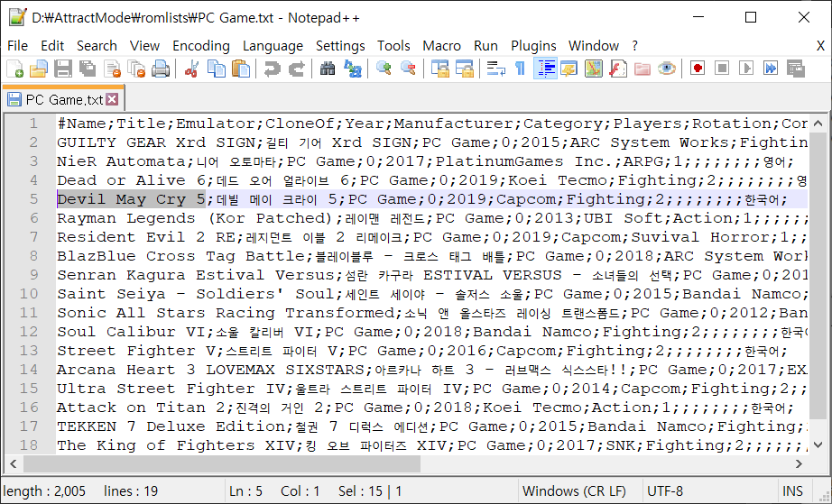Click the Print icon in the toolbar

(161, 69)
